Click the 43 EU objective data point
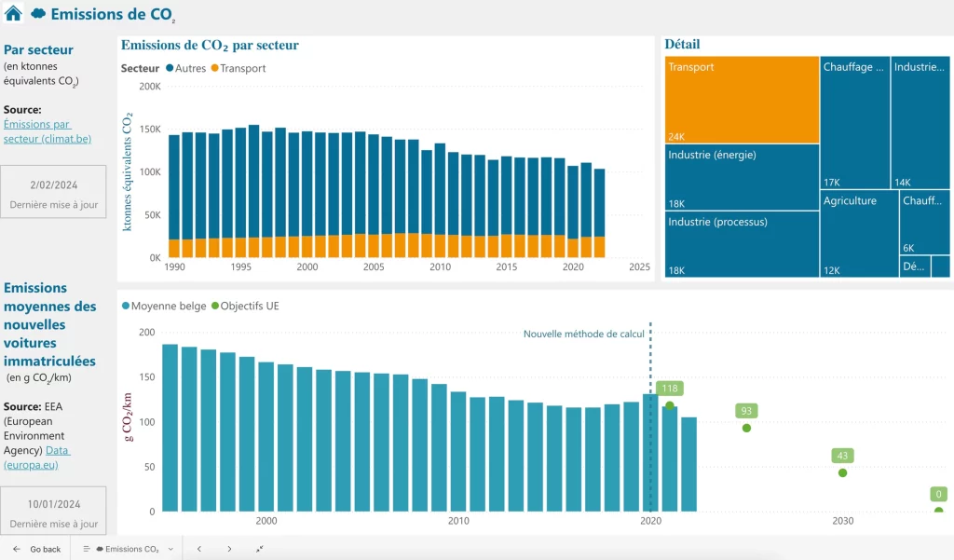 point(842,472)
